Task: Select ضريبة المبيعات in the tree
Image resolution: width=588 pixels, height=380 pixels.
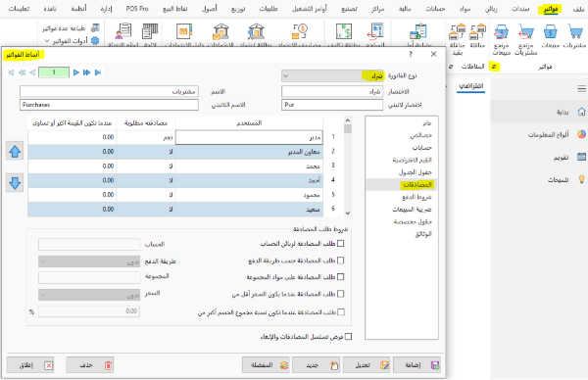Action: (413, 210)
